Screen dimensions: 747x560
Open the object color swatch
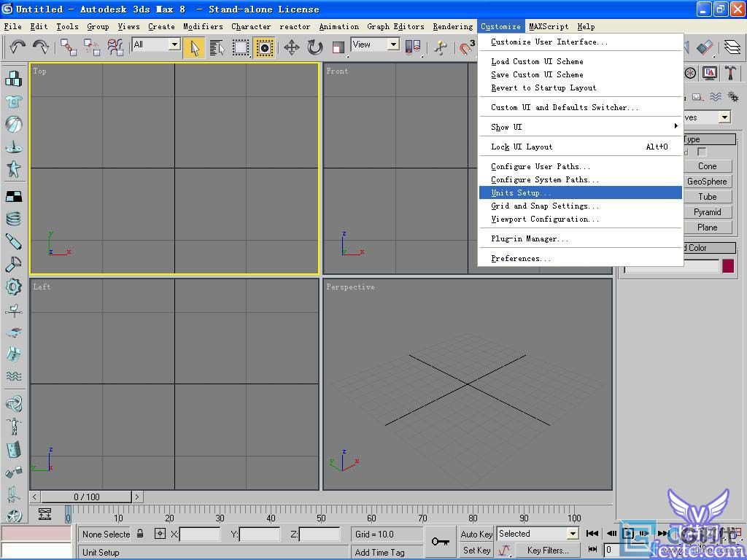[x=728, y=265]
